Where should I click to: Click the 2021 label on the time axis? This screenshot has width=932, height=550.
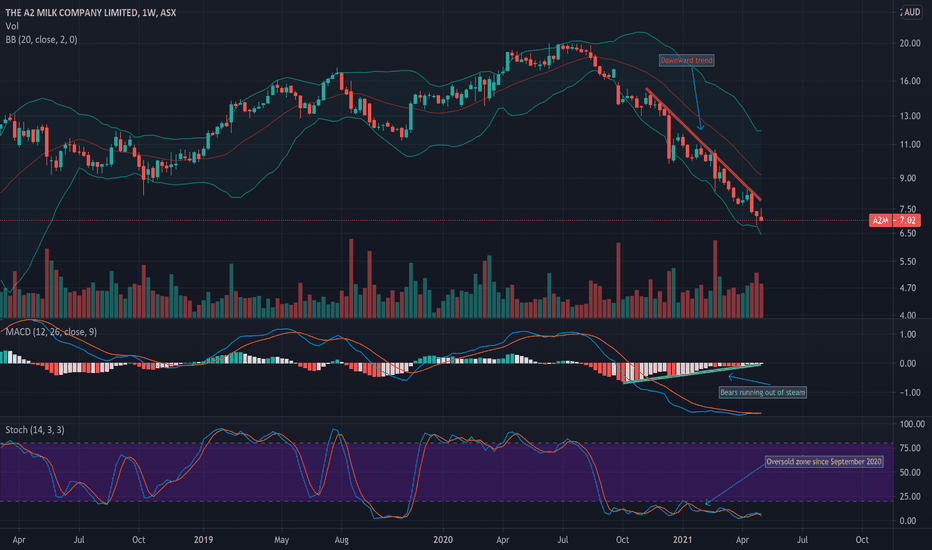[x=682, y=540]
